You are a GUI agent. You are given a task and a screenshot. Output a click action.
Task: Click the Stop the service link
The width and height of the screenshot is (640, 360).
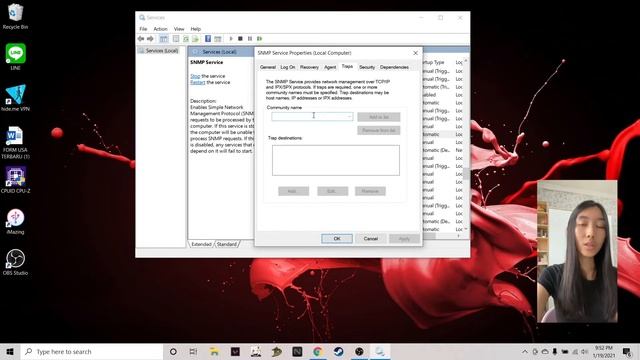tap(195, 76)
